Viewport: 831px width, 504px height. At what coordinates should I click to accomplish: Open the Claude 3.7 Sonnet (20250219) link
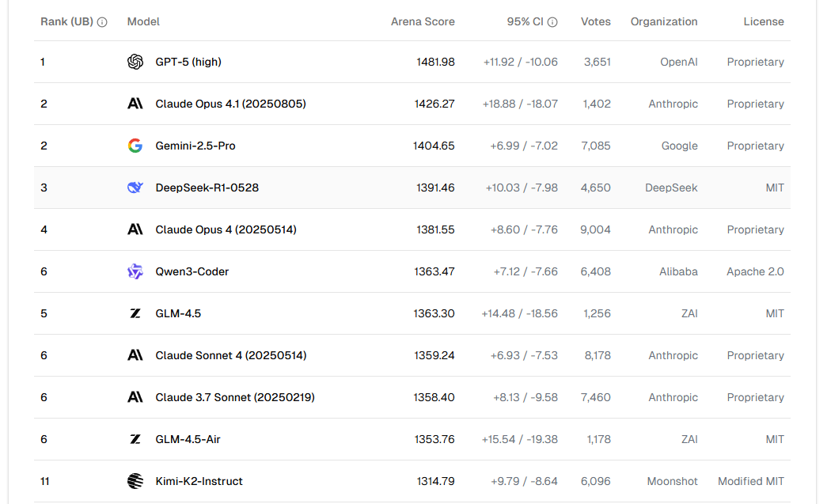click(x=235, y=397)
